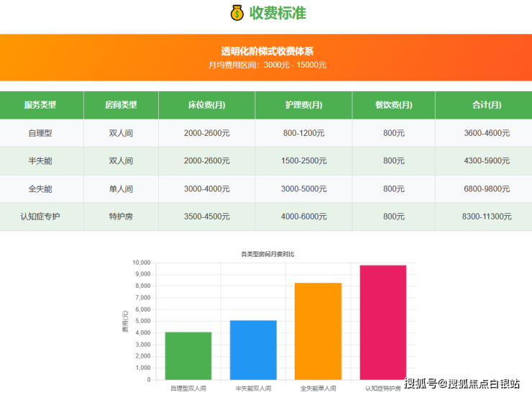This screenshot has width=532, height=395.
Task: Click the chart title 各类型房间月费对比
Action: coord(267,255)
